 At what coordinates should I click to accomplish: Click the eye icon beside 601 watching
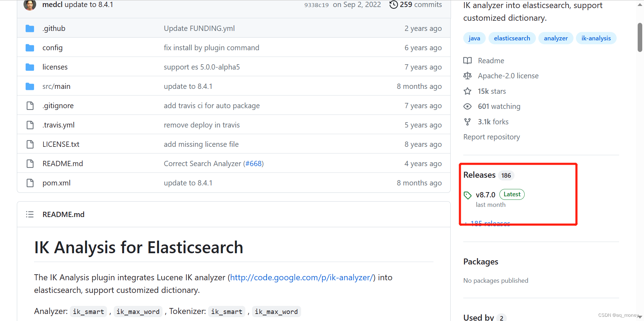point(467,106)
